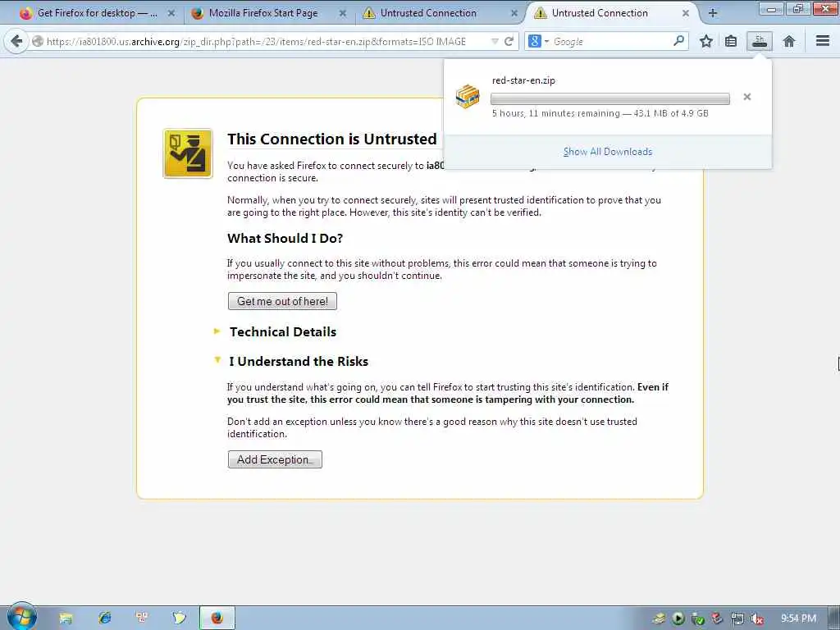Viewport: 840px width, 630px height.
Task: Click the Get me out of here! button
Action: coord(282,301)
